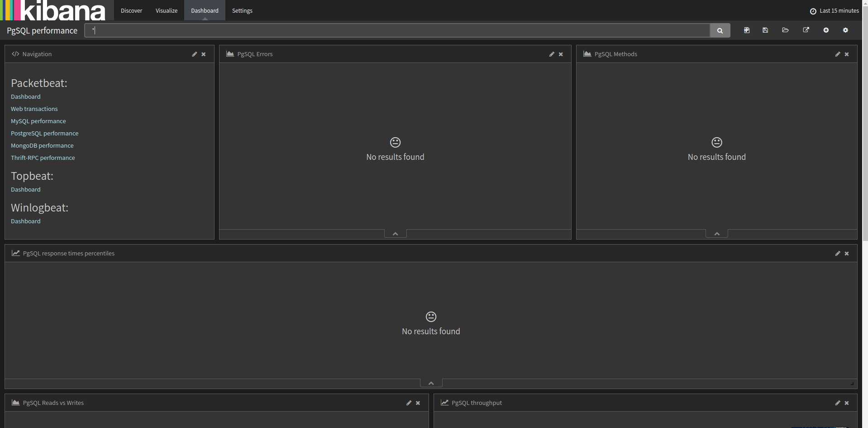This screenshot has width=868, height=428.
Task: Click the PgSQL response times percentiles title
Action: point(69,254)
